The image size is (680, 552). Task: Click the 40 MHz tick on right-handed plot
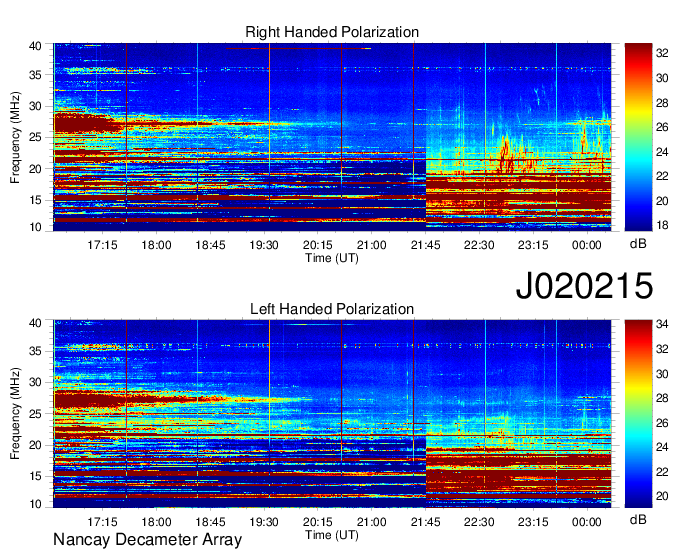(x=35, y=46)
